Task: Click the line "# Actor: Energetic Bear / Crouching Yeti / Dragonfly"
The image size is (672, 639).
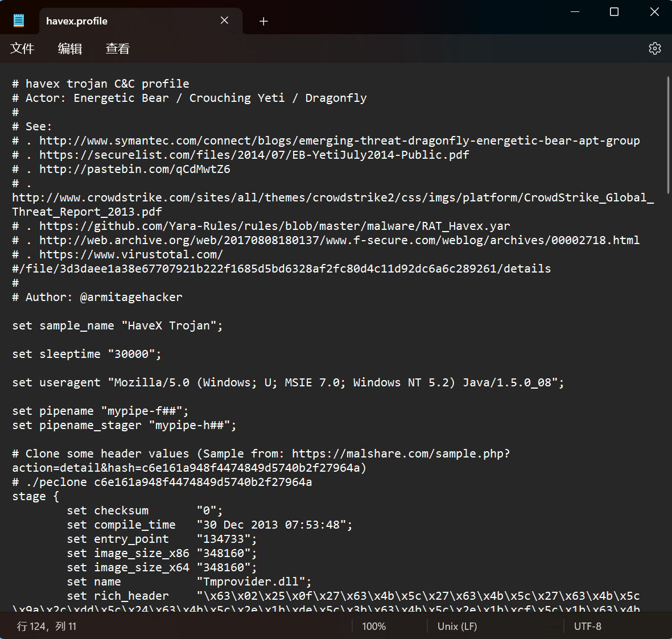Action: [189, 98]
